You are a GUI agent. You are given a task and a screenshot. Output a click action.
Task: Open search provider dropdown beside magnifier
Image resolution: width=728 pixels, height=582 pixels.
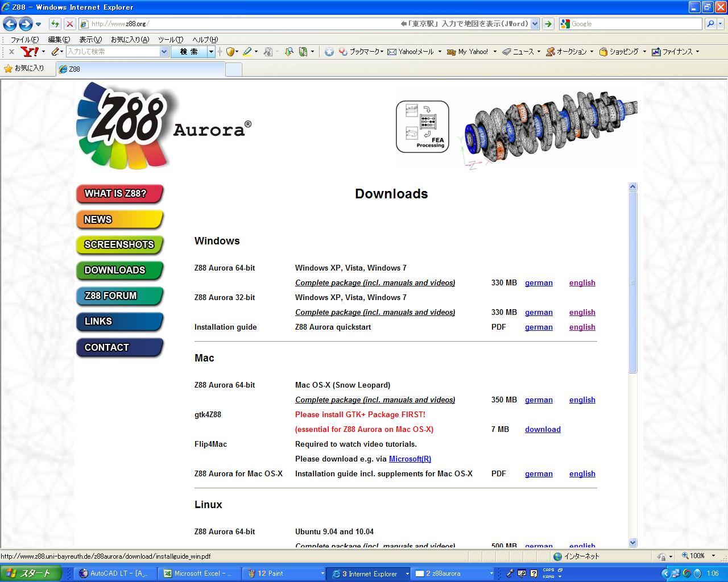coord(721,24)
